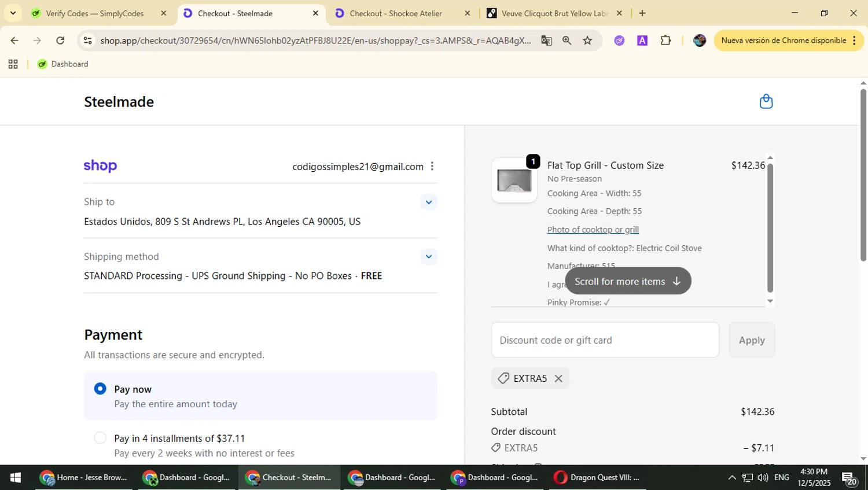Screen dimensions: 868x490
Task: Bookmark this page with the star icon
Action: click(x=587, y=40)
